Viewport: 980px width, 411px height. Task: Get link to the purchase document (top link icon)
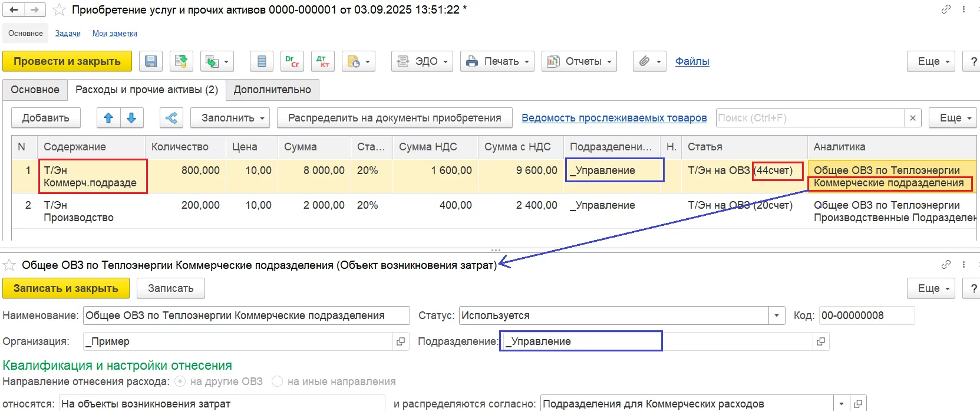pos(946,9)
